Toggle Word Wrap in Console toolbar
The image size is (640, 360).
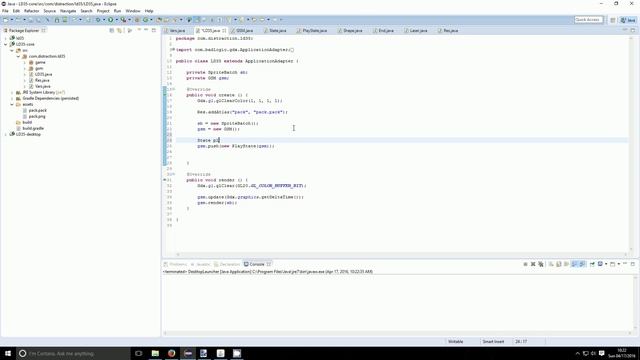[x=567, y=264]
